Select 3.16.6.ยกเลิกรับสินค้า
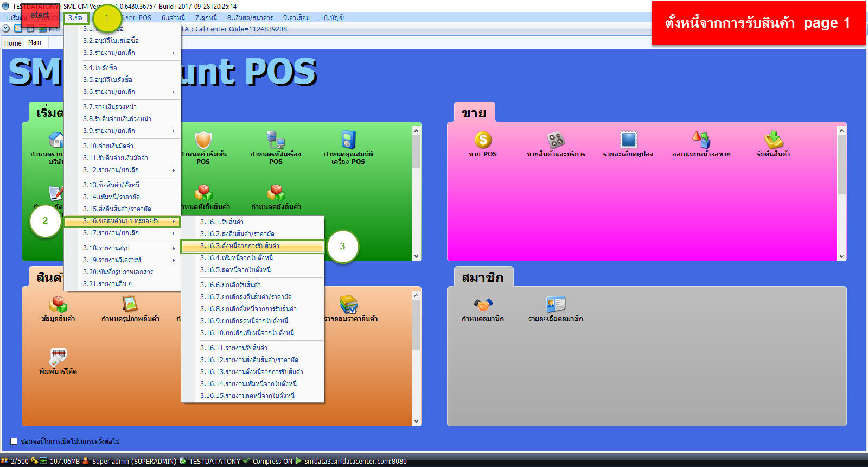868x467 pixels. click(x=252, y=285)
